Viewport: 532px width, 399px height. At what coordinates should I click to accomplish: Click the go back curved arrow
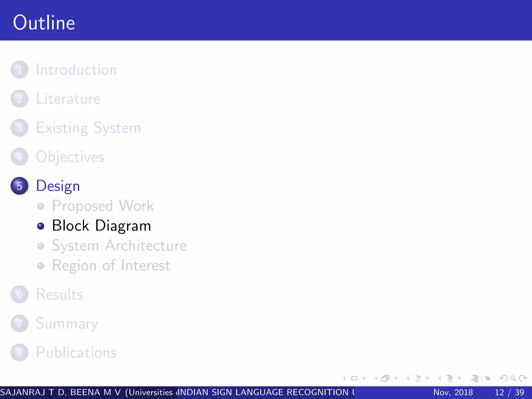pos(504,378)
